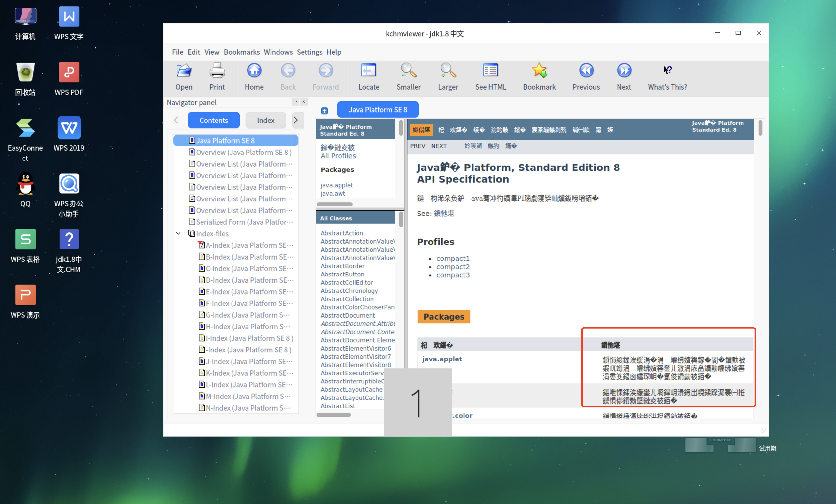The width and height of the screenshot is (836, 504).
Task: Open the java.applet package link
Action: [442, 359]
